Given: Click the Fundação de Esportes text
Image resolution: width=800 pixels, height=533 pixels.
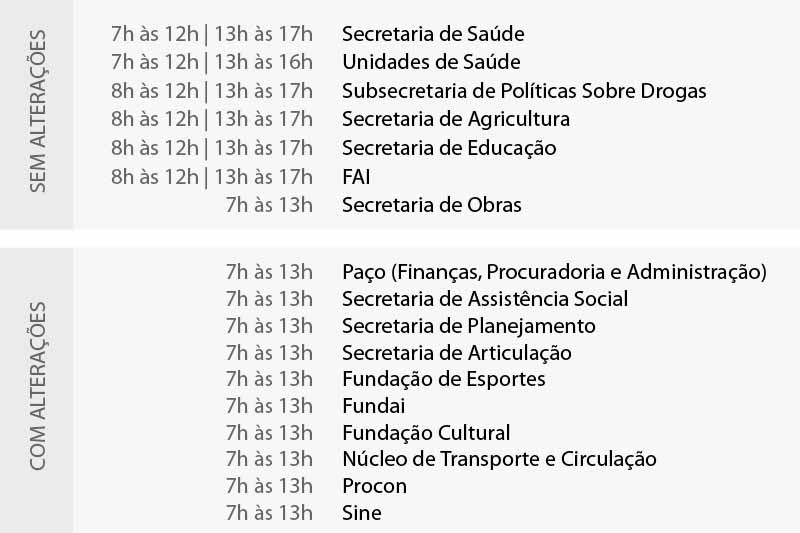Looking at the screenshot, I should click(x=444, y=379).
